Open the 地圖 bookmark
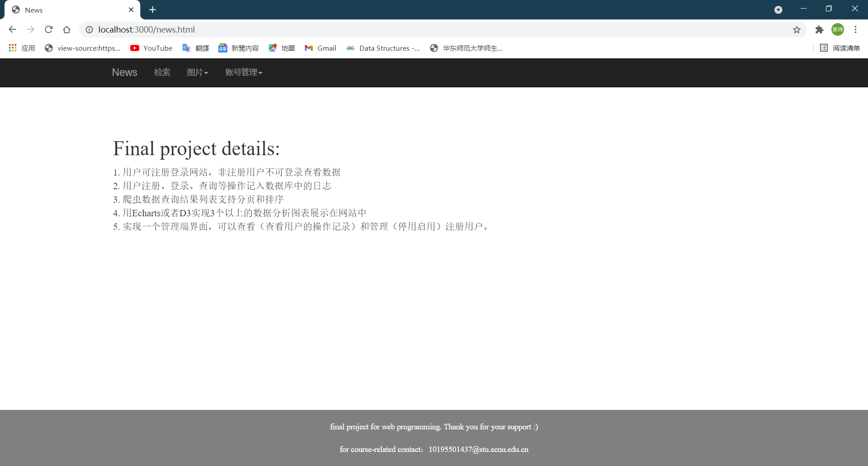Viewport: 868px width, 466px height. pyautogui.click(x=281, y=48)
